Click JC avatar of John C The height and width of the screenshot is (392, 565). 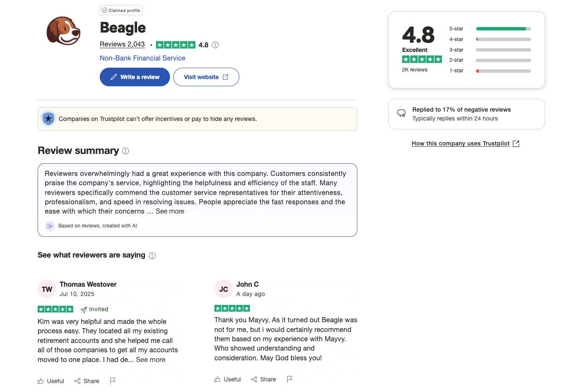click(x=224, y=289)
